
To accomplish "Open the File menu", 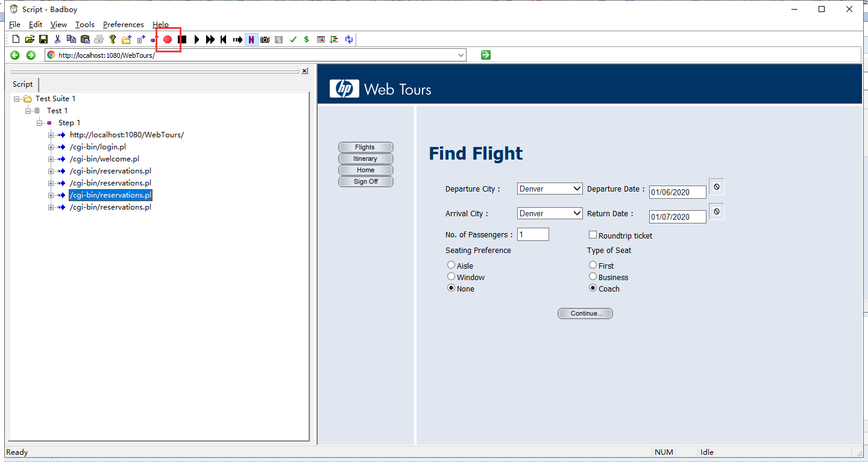I will coord(14,25).
